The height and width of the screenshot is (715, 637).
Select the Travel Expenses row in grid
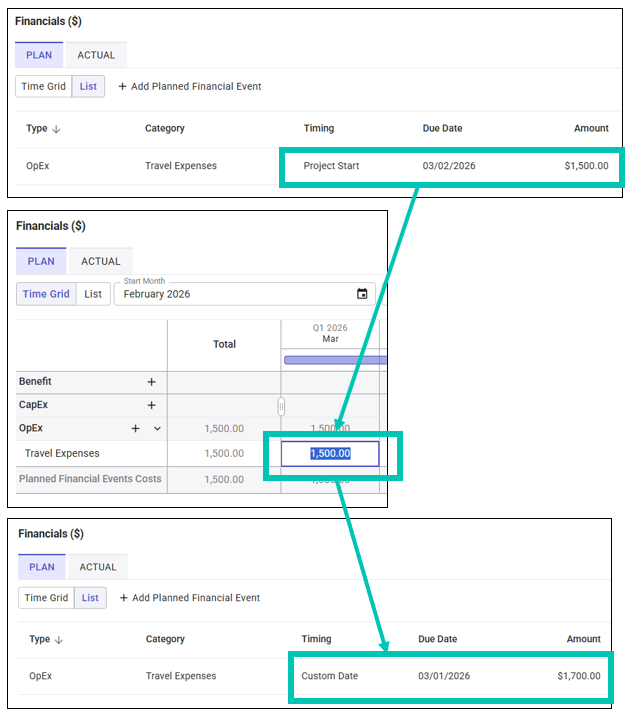[x=62, y=453]
